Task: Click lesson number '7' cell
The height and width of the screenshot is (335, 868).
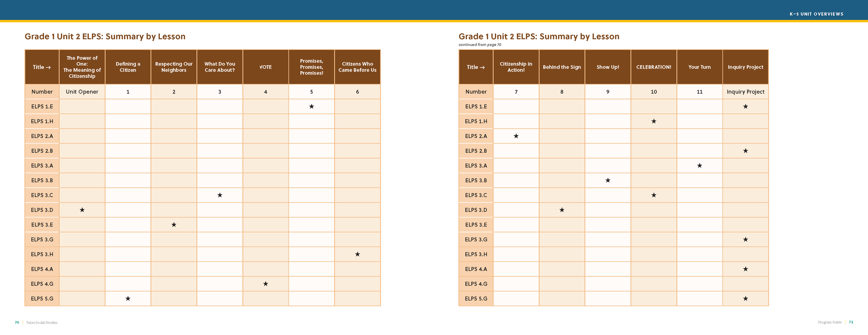Action: click(516, 92)
